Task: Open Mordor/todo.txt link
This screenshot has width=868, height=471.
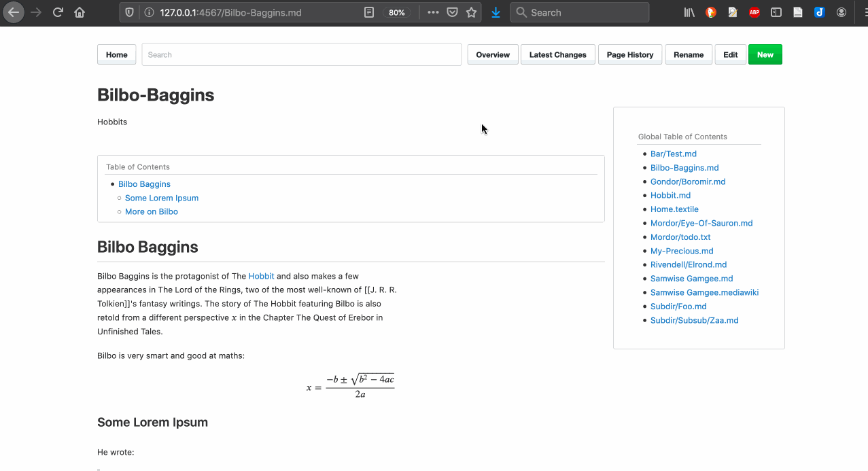Action: (x=680, y=237)
